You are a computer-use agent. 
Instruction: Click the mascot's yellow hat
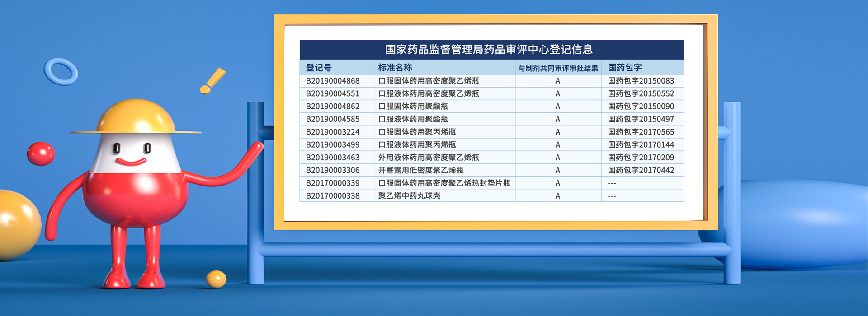point(136,118)
